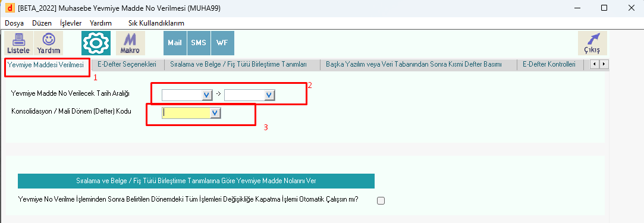644x223 pixels.
Task: Click the SMS toolbar icon
Action: (199, 43)
